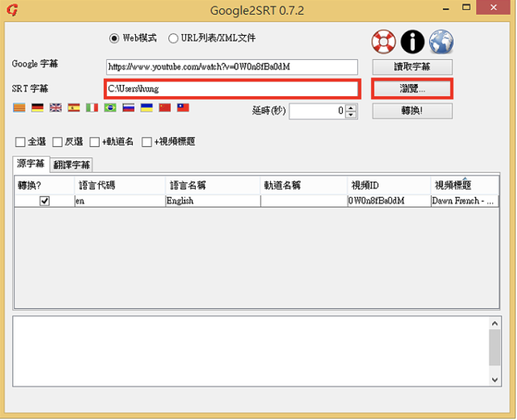Viewport: 517px width, 420px height.
Task: Select the China flag language icon
Action: 164,108
